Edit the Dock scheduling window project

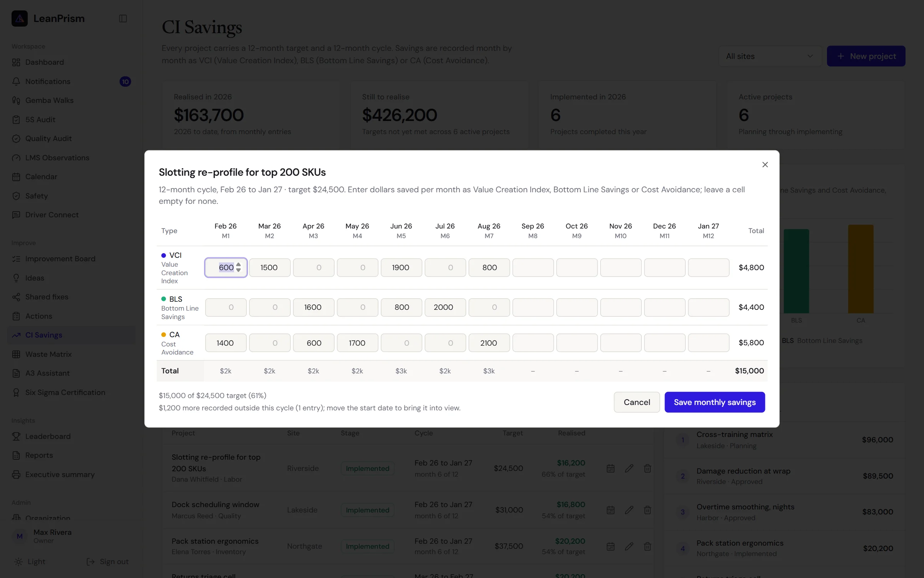pos(629,510)
